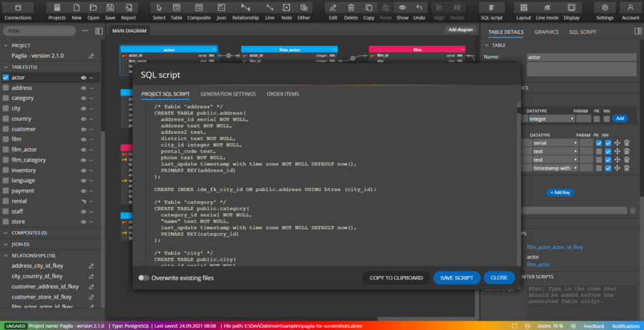Open the timestamp with datatype dropdown

click(x=555, y=168)
